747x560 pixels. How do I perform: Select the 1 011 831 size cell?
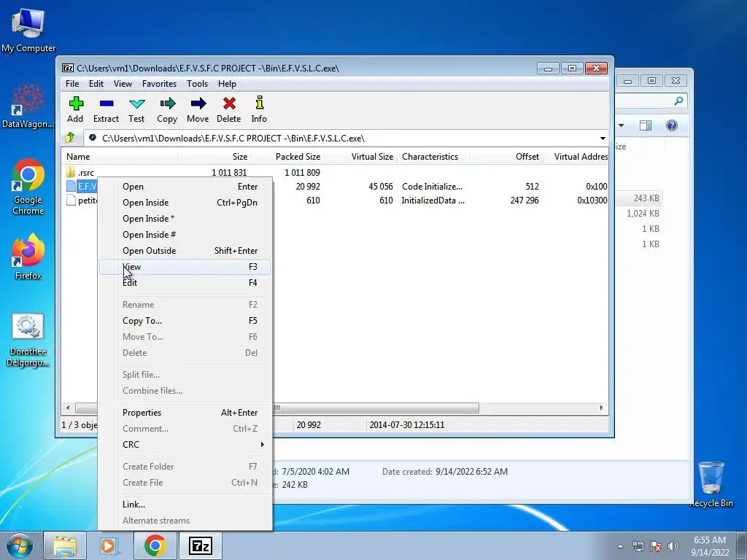coord(229,172)
